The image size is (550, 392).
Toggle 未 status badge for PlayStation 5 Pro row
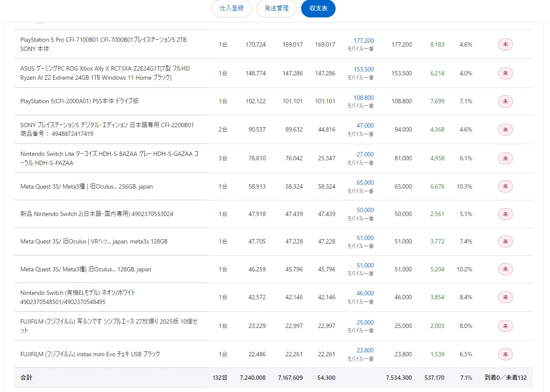(506, 44)
